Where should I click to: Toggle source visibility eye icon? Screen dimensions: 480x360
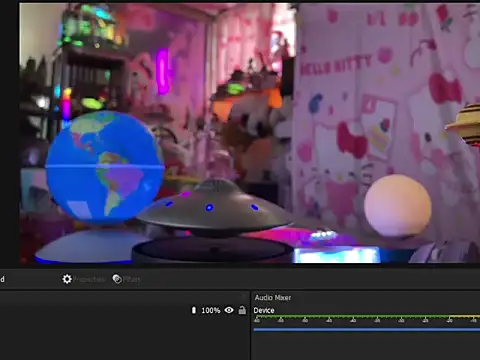[x=229, y=310]
